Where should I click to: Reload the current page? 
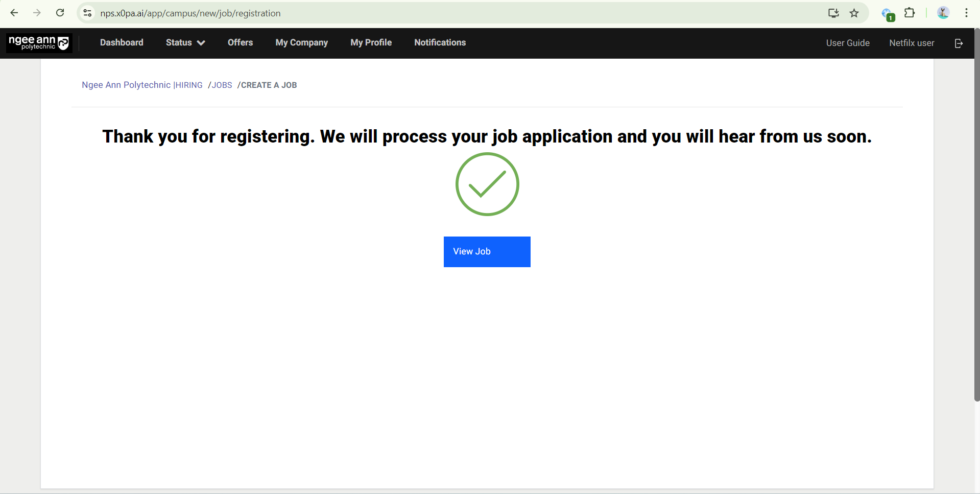pyautogui.click(x=60, y=13)
